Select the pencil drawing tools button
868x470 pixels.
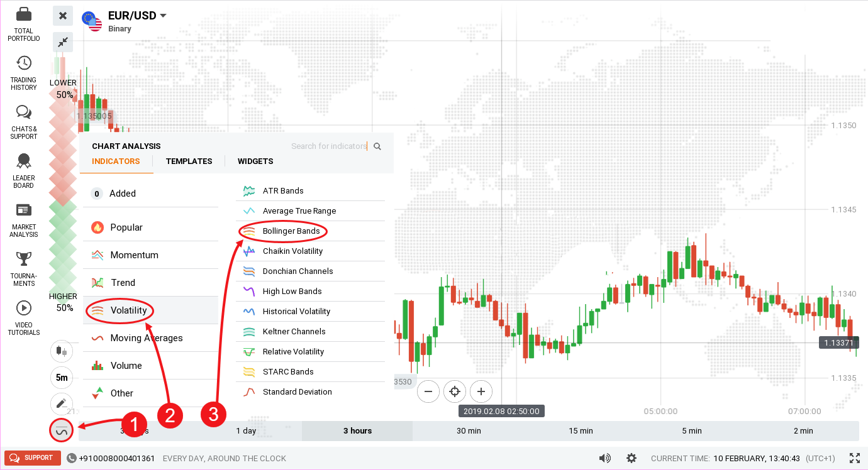62,404
